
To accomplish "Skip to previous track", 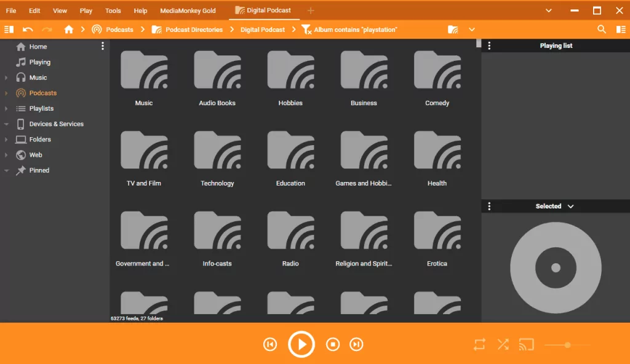I will coord(270,344).
